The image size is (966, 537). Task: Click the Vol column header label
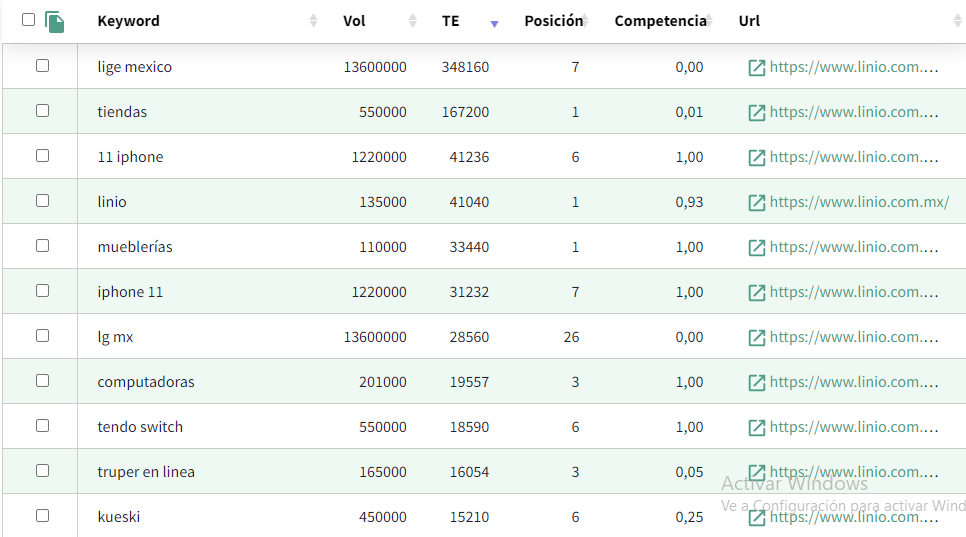click(354, 21)
